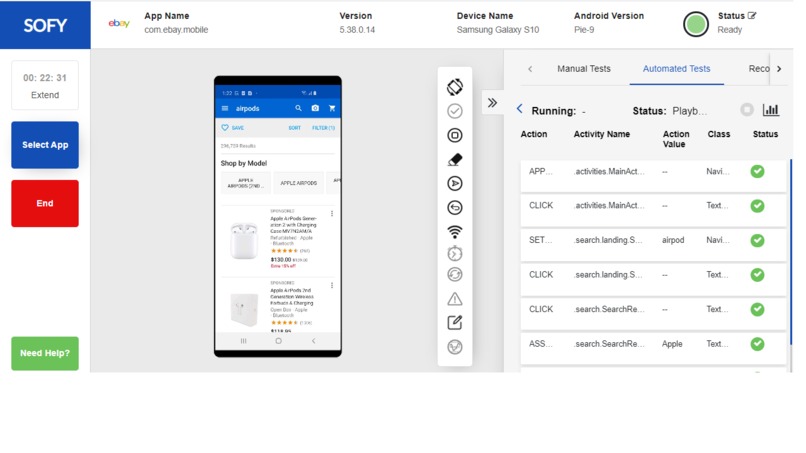This screenshot has height=453, width=806.
Task: Click the SOFY logo
Action: (45, 25)
